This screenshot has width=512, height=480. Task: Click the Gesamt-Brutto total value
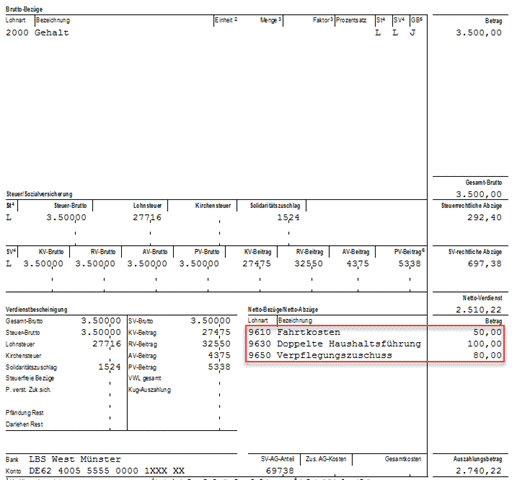[x=479, y=194]
